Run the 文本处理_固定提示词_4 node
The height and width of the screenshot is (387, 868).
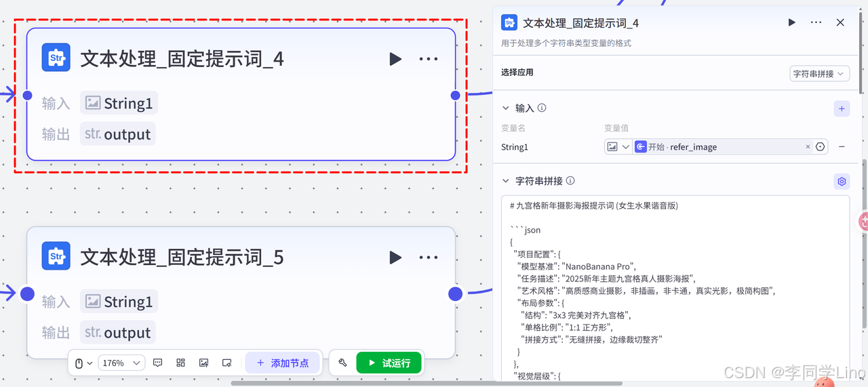point(395,59)
